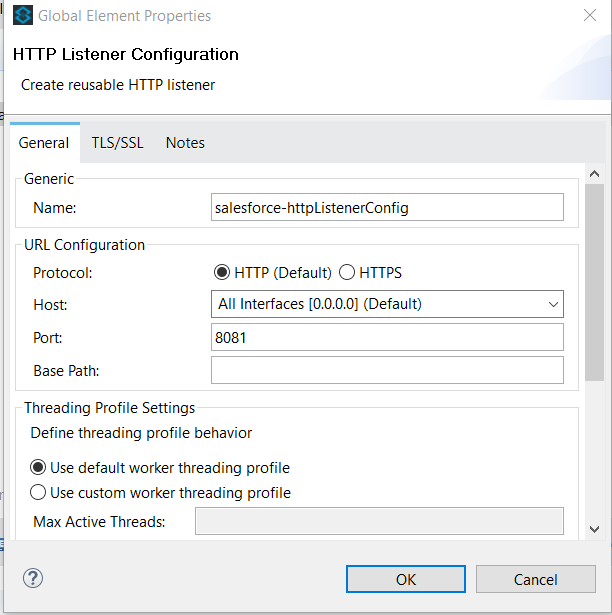This screenshot has height=615, width=612.
Task: Click the Name input field
Action: point(387,207)
